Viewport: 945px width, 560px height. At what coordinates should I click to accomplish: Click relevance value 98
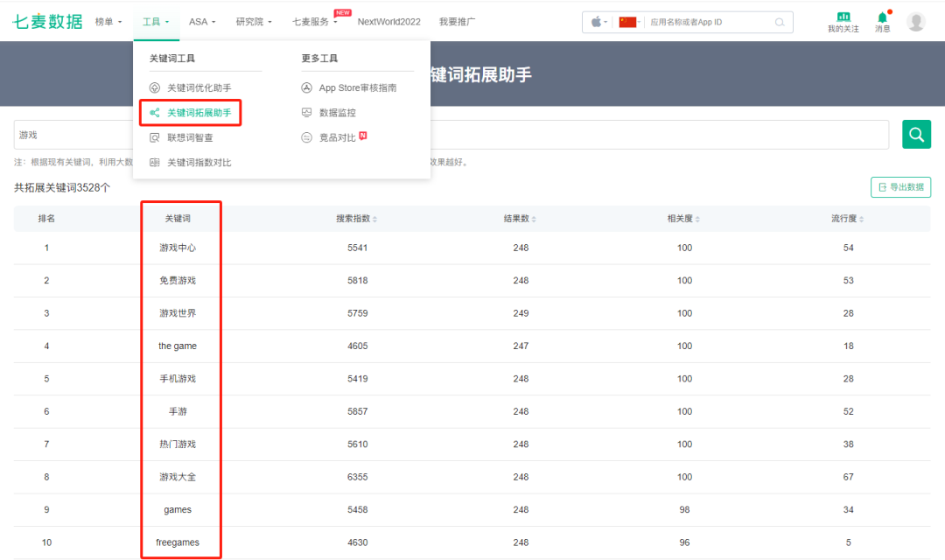pos(684,510)
